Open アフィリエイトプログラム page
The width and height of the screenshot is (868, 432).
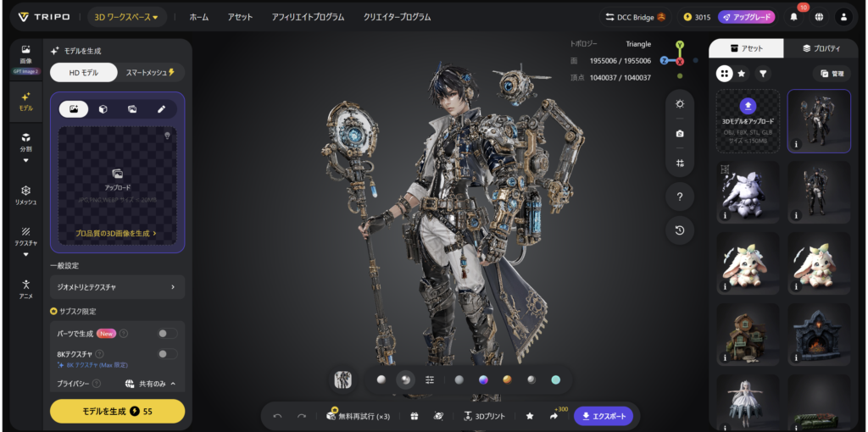(x=308, y=17)
